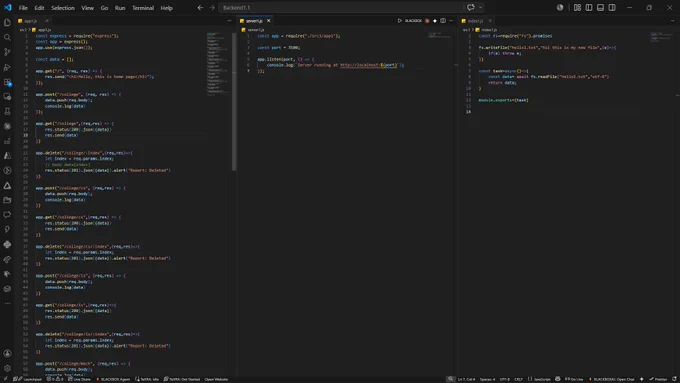This screenshot has width=680, height=383.
Task: Open notifications bell in status bar
Action: pyautogui.click(x=674, y=379)
